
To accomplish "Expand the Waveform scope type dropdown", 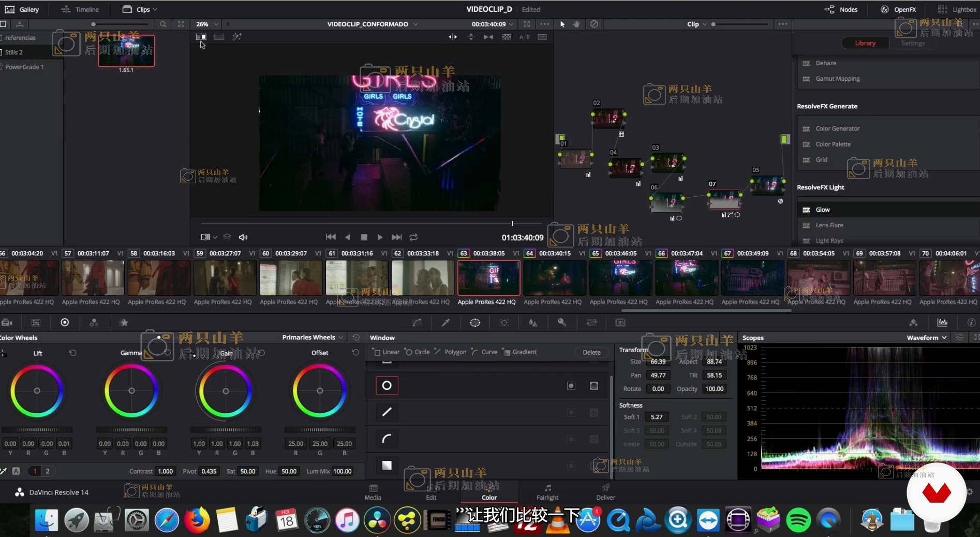I will [926, 338].
